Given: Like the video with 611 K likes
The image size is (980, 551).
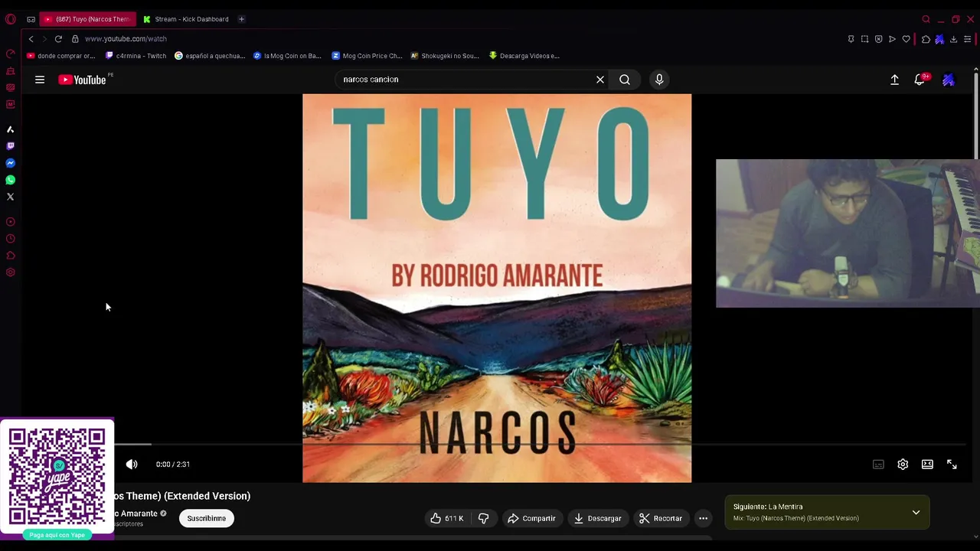Looking at the screenshot, I should (x=447, y=518).
